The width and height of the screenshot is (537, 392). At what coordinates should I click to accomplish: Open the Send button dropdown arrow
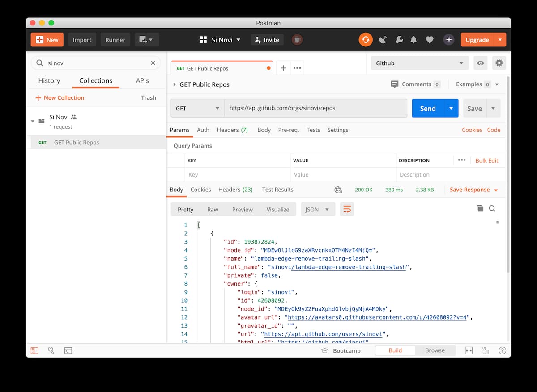point(451,108)
